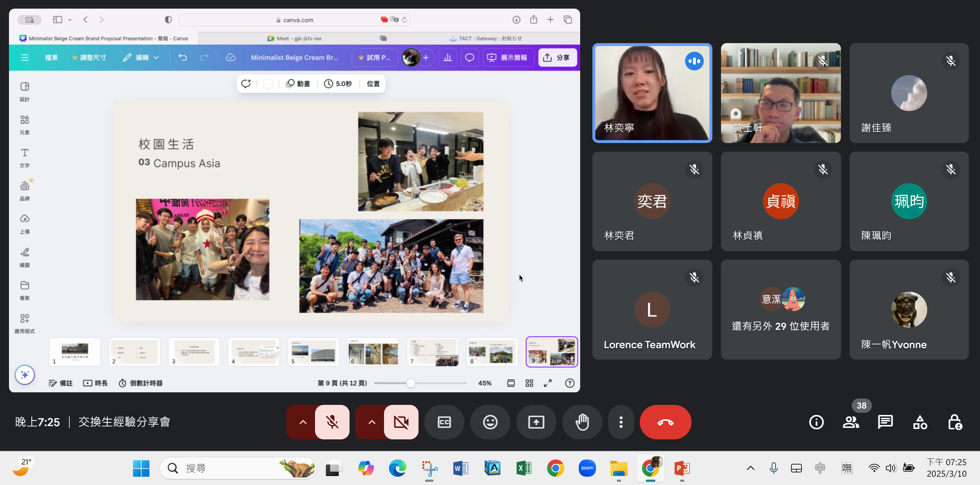Image resolution: width=980 pixels, height=485 pixels.
Task: Click the Canva redo arrow
Action: tap(204, 57)
